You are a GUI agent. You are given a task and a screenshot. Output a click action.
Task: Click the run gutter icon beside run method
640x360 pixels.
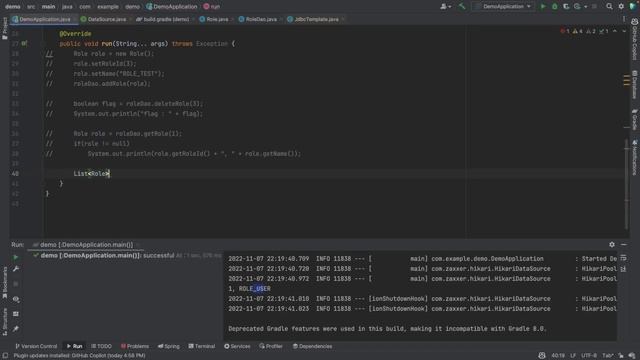pyautogui.click(x=24, y=43)
